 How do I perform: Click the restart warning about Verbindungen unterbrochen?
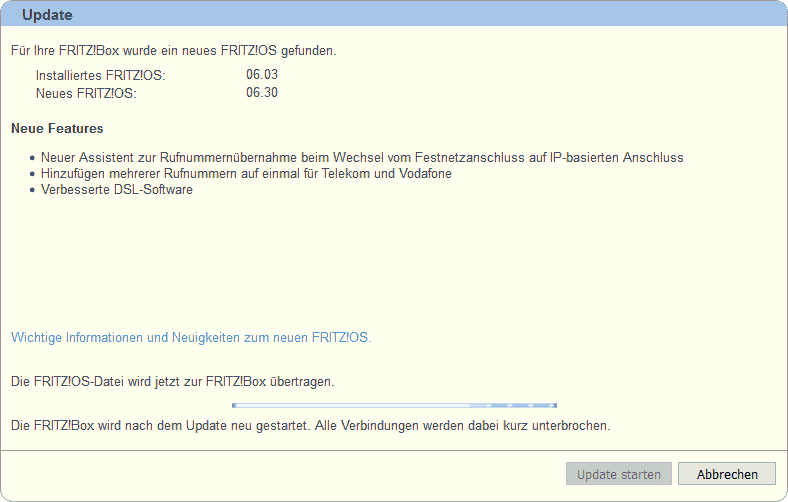tap(311, 425)
